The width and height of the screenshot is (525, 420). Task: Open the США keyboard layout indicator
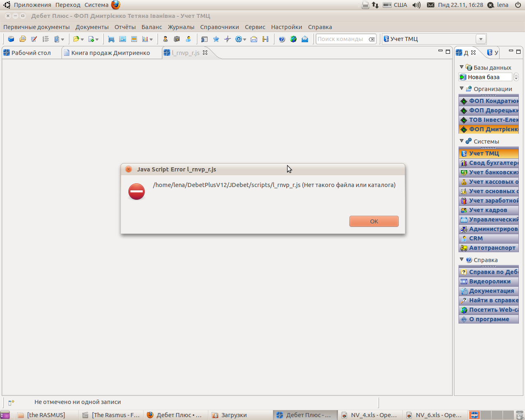pos(395,5)
